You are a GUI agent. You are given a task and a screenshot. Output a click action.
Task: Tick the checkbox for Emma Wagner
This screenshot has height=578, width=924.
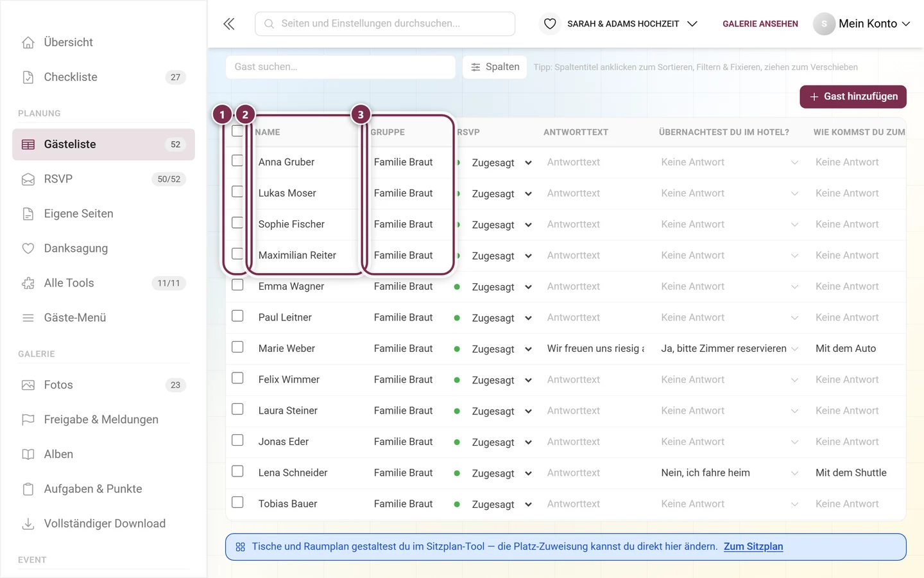pos(237,285)
